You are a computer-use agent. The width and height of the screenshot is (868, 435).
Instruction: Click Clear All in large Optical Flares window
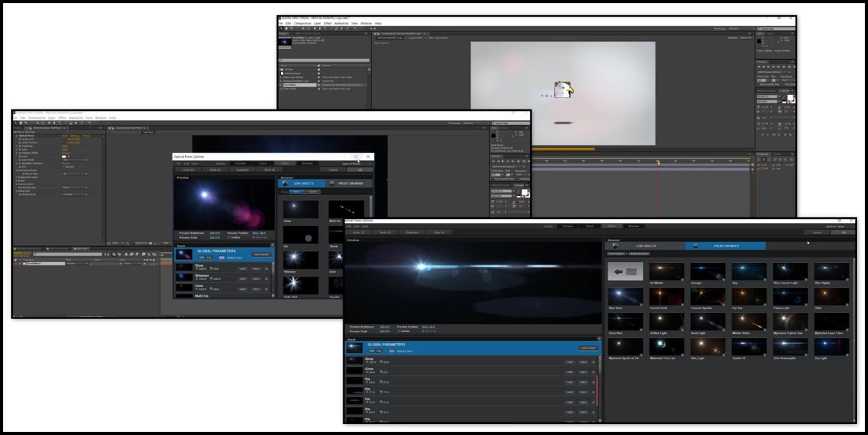439,233
